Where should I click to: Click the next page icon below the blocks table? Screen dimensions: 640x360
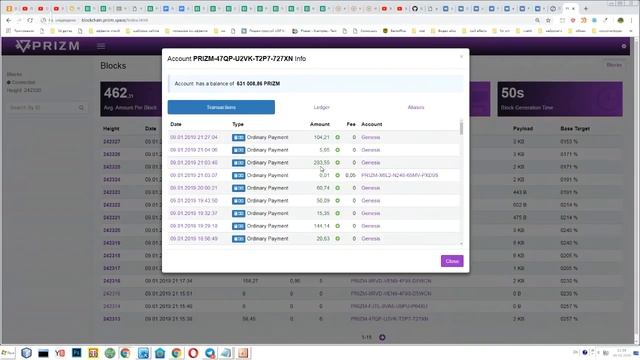382,338
